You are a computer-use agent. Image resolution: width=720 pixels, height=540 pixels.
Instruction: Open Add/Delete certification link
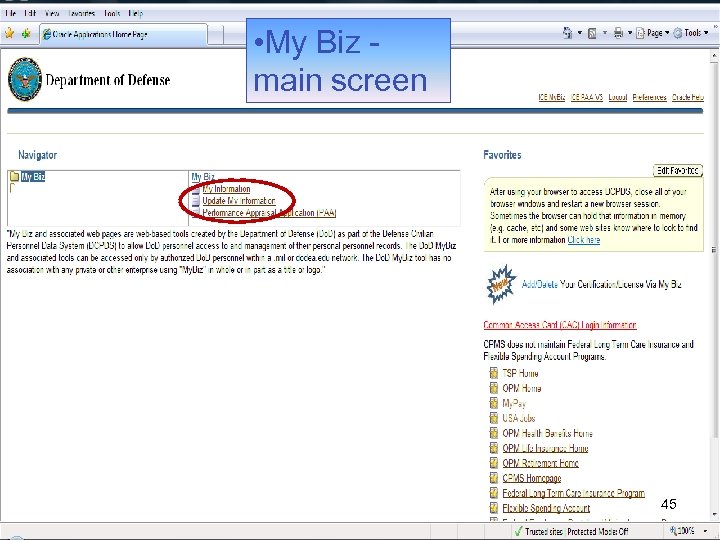pyautogui.click(x=540, y=284)
